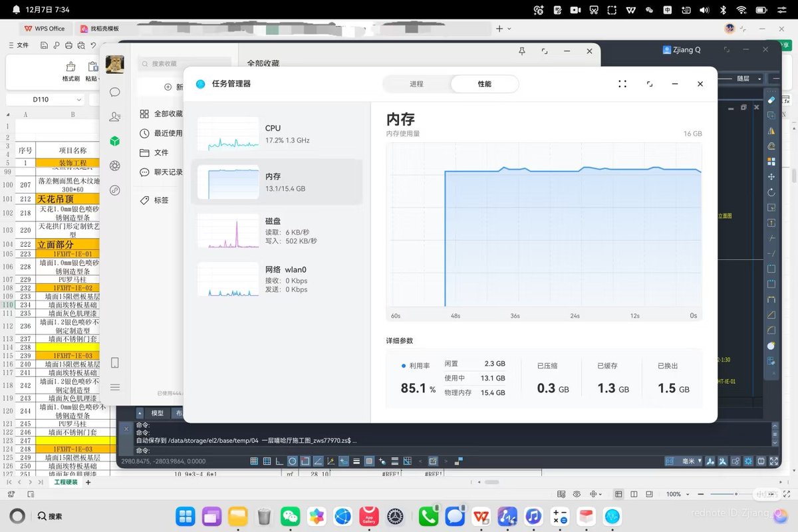This screenshot has width=798, height=532.
Task: Toggle ortho mode in the CAD status bar
Action: pos(279,461)
